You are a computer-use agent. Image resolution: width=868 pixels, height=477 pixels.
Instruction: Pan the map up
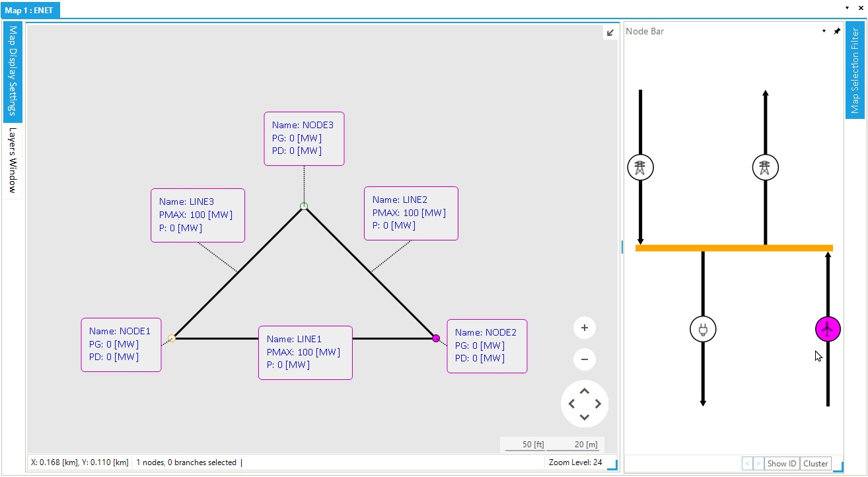(585, 391)
